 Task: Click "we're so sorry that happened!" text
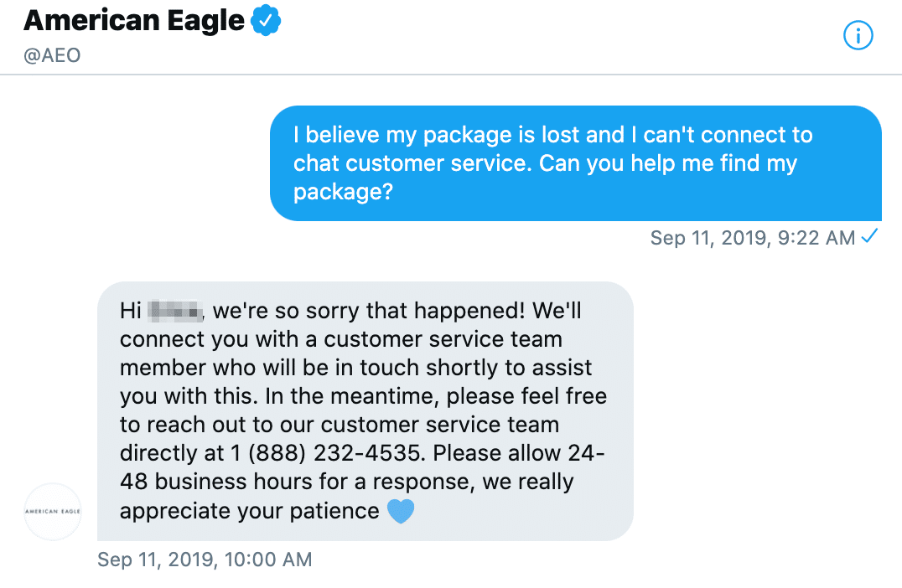[x=369, y=312]
